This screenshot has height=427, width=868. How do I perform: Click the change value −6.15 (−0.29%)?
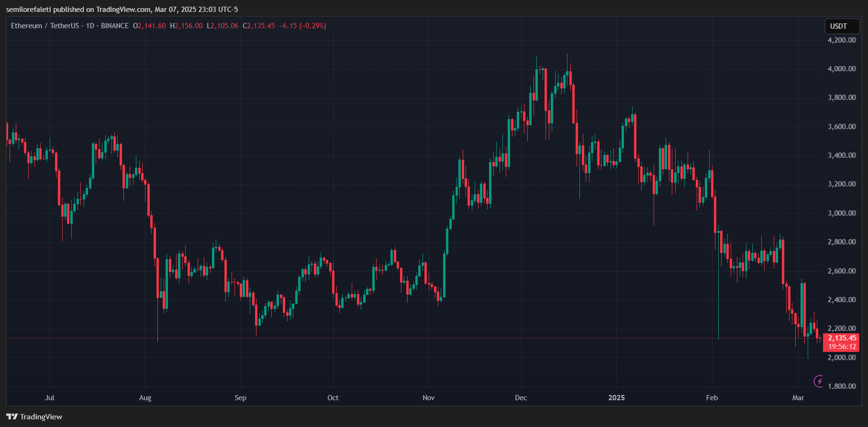coord(303,26)
